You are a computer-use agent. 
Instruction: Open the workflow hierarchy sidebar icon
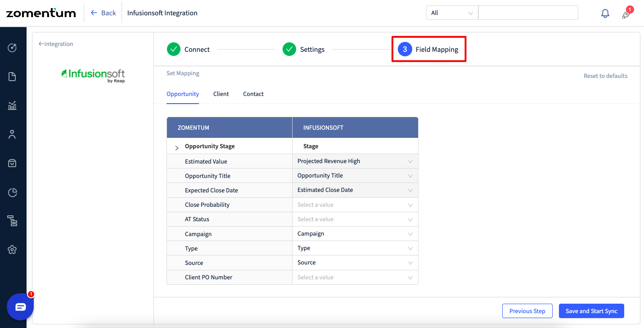(12, 221)
